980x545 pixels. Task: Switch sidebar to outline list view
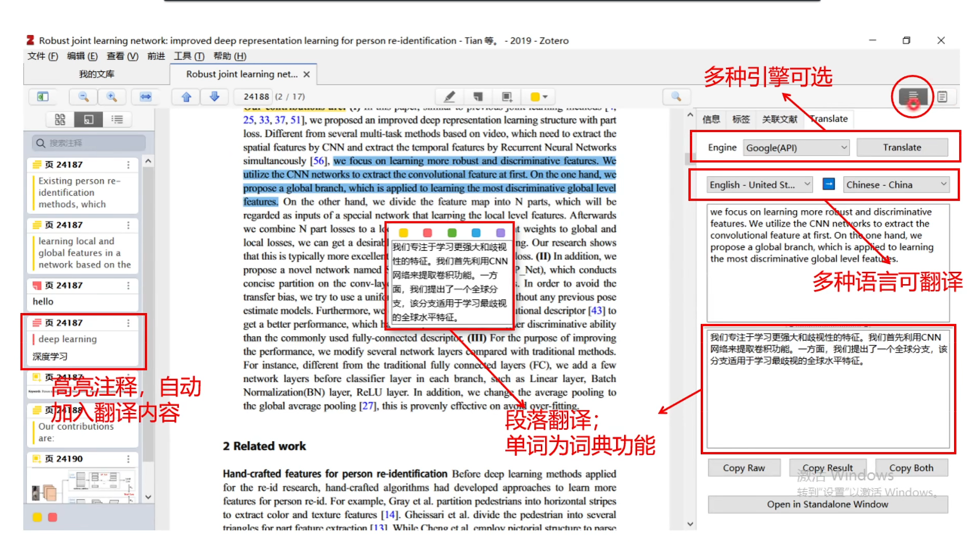pyautogui.click(x=117, y=119)
